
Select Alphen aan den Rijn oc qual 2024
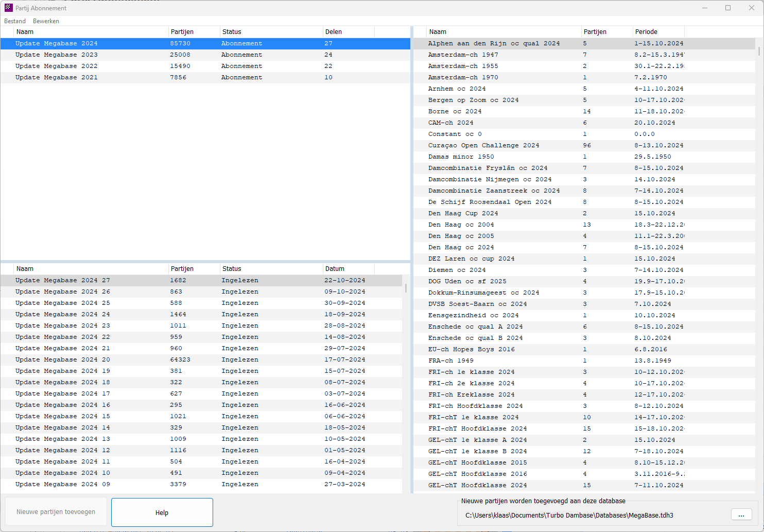584,44
